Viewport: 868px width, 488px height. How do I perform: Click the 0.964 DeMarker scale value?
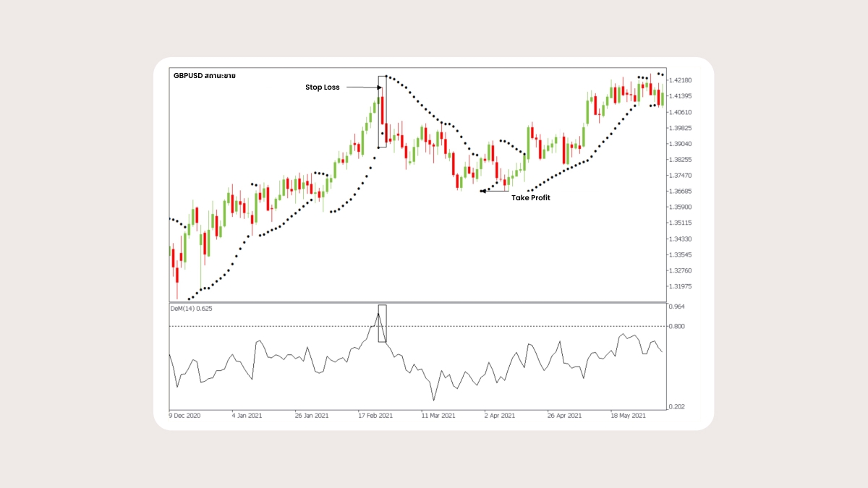tap(678, 307)
